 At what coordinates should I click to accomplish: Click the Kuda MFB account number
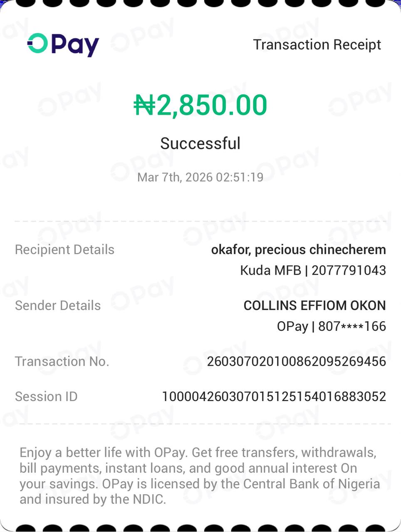(x=349, y=271)
